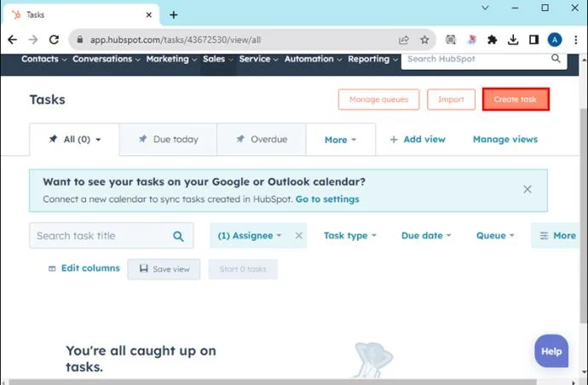The height and width of the screenshot is (385, 588).
Task: Expand the More views dropdown
Action: pyautogui.click(x=341, y=140)
